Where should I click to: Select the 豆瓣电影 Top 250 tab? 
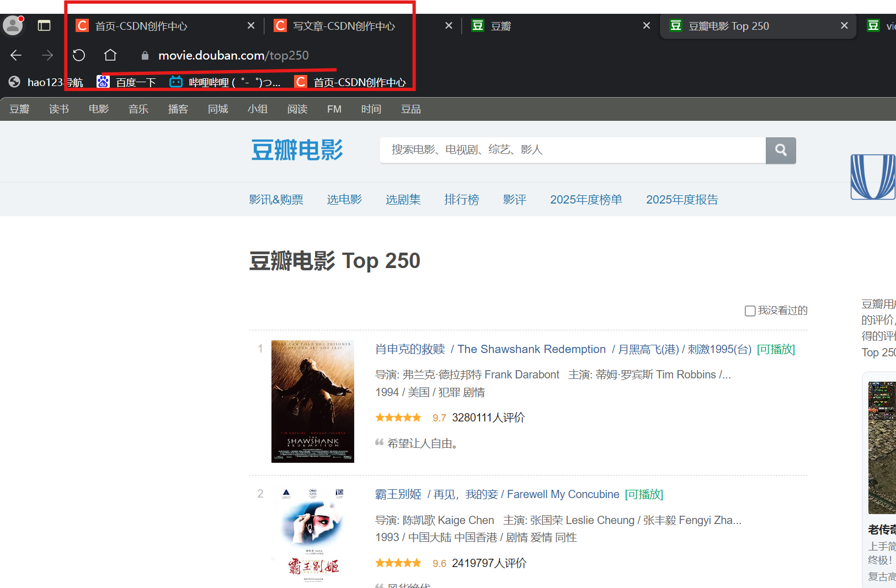pos(728,26)
